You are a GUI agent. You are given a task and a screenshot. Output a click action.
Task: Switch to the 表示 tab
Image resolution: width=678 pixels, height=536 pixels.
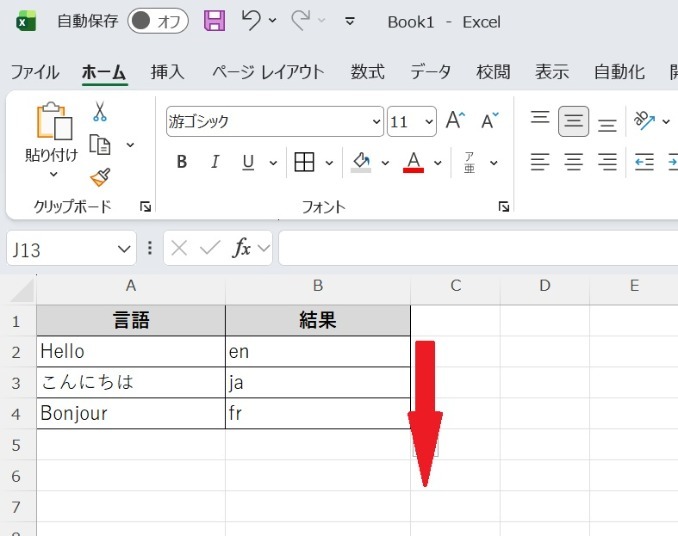tap(552, 72)
